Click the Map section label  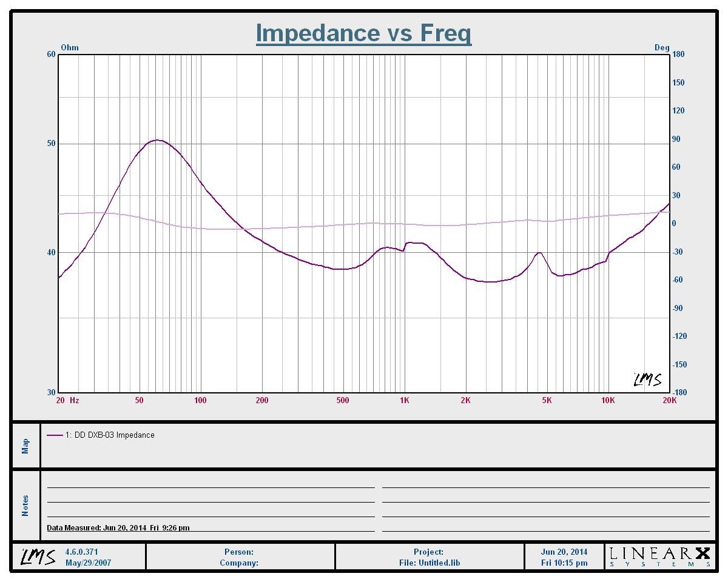coord(25,446)
